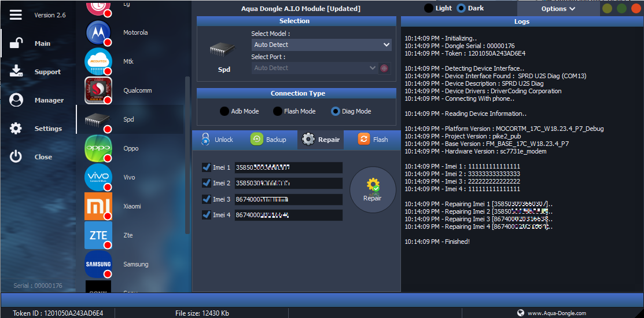Click the Spd chip image in Selection panel
The height and width of the screenshot is (318, 644).
pyautogui.click(x=222, y=49)
